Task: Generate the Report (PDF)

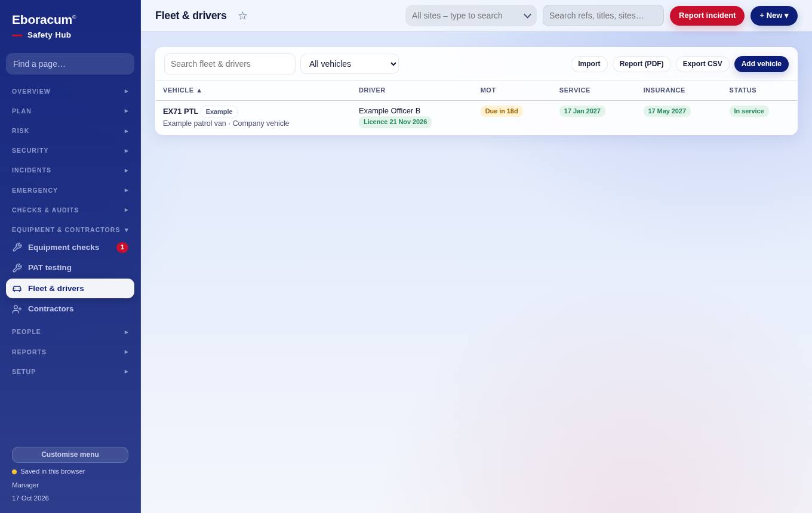Action: [641, 64]
